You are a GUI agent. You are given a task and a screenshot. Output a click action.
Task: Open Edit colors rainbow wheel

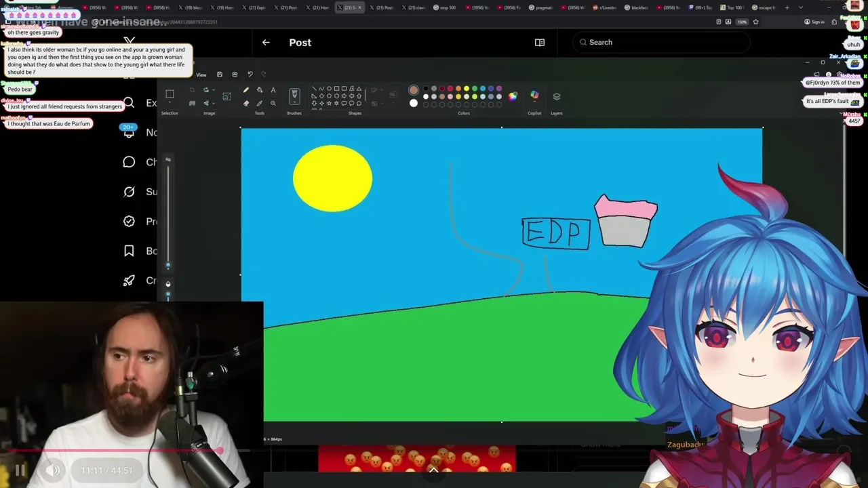(513, 96)
